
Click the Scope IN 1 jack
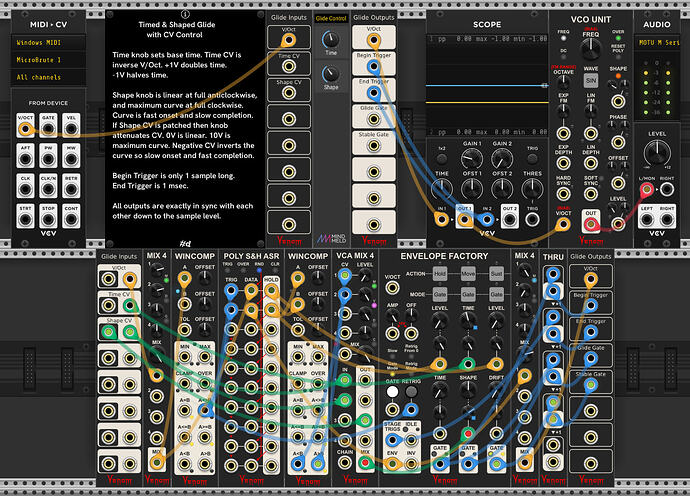tap(441, 219)
